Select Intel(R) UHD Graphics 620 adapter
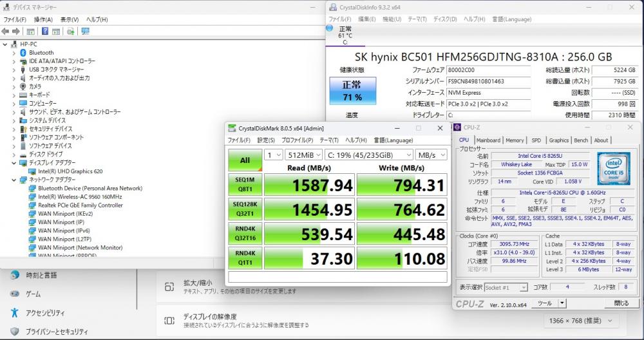The width and height of the screenshot is (644, 340). pyautogui.click(x=70, y=171)
